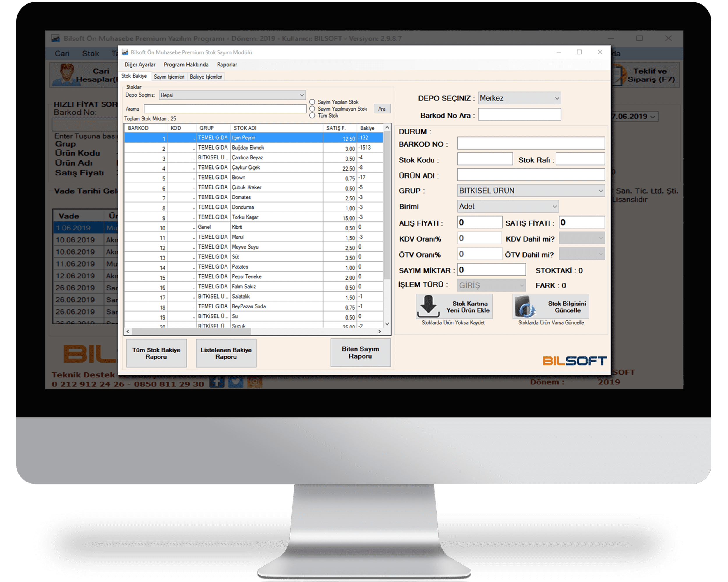The width and height of the screenshot is (728, 582).
Task: Open the ÖTV Dahil mi dropdown
Action: pos(582,254)
